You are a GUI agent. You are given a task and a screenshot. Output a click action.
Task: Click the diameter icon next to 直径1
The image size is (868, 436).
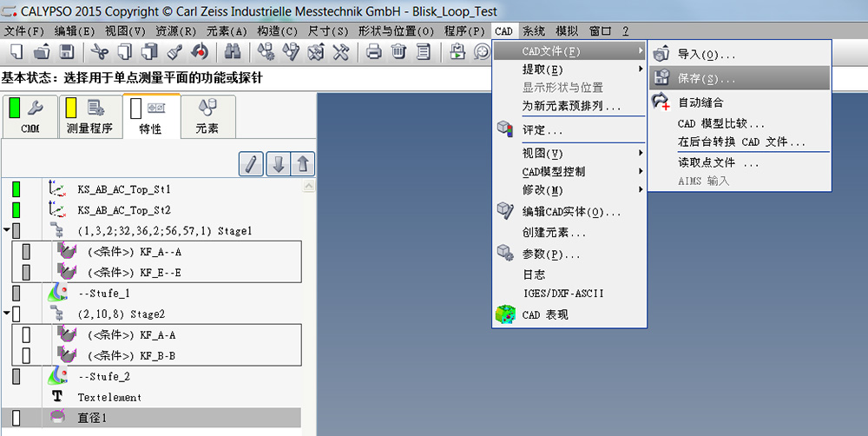[57, 417]
